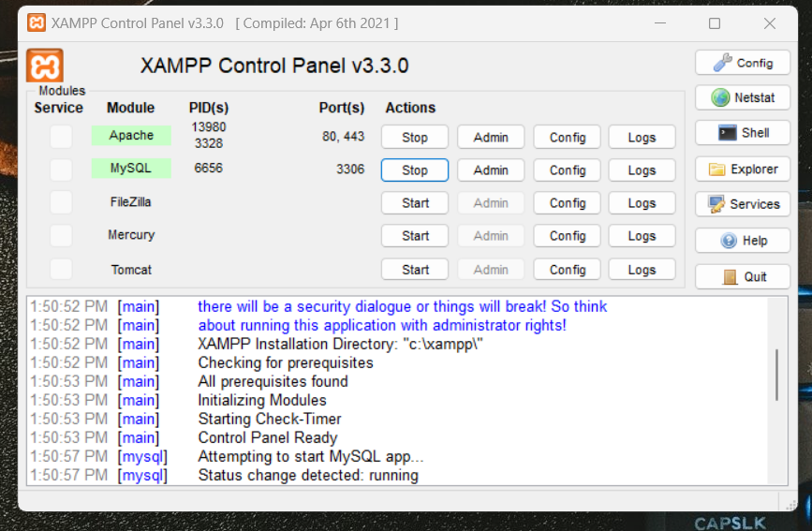Click the window resize grip in status bar
812x531 pixels.
point(790,505)
